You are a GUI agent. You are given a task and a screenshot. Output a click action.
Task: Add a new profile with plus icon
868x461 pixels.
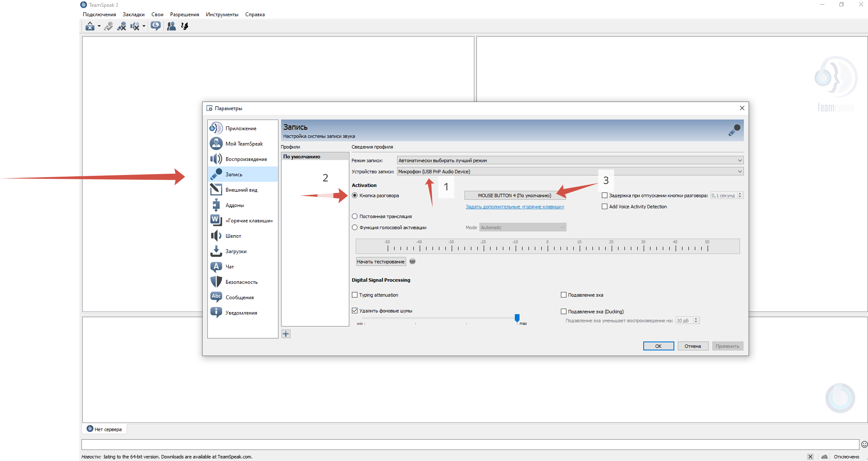286,334
